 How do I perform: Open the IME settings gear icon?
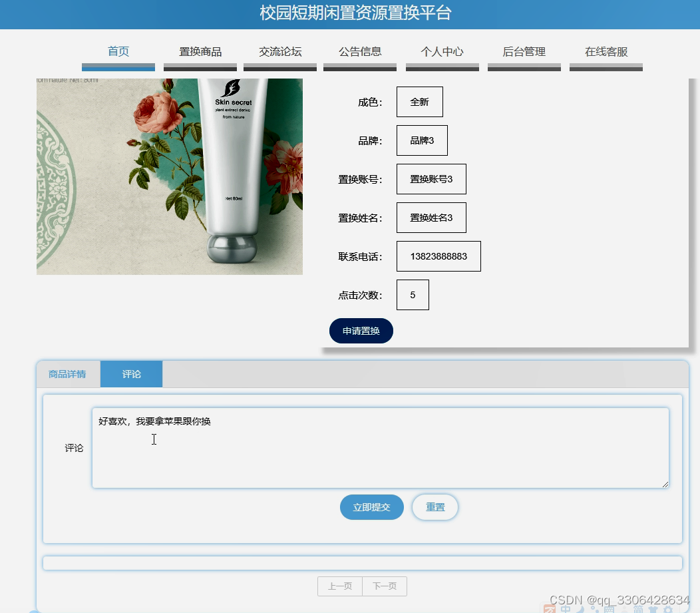click(x=667, y=610)
